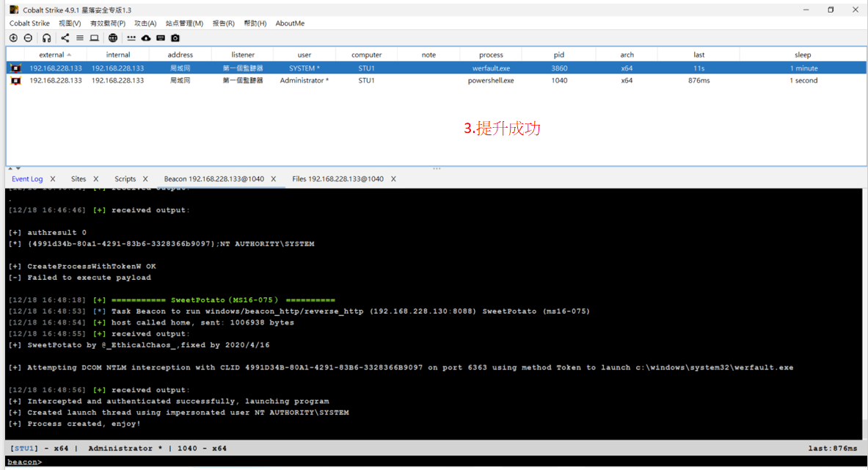The width and height of the screenshot is (868, 470).
Task: Close the Files 192.168.228.133@1040 tab
Action: 393,179
